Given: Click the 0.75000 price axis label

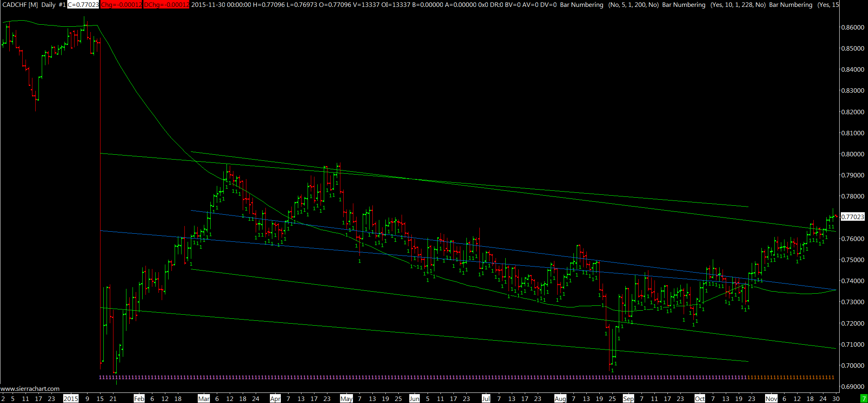Looking at the screenshot, I should 853,260.
